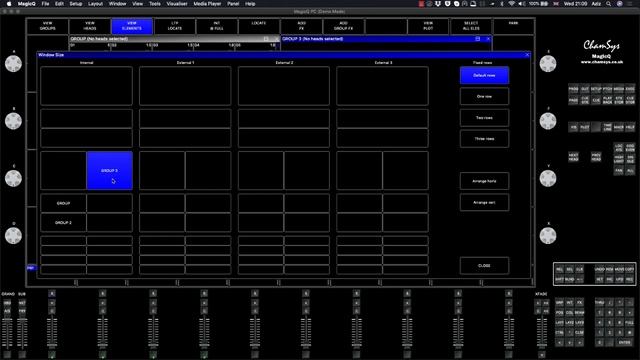This screenshot has width=640, height=360.
Task: Select the VIEW HEADS soft button
Action: coord(90,26)
